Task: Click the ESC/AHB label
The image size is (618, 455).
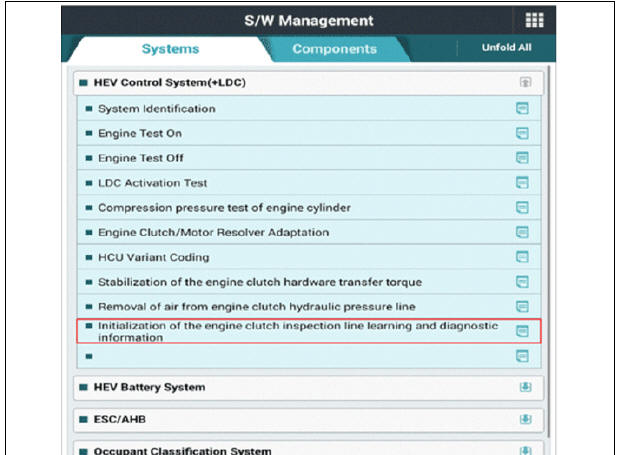Action: [x=119, y=419]
